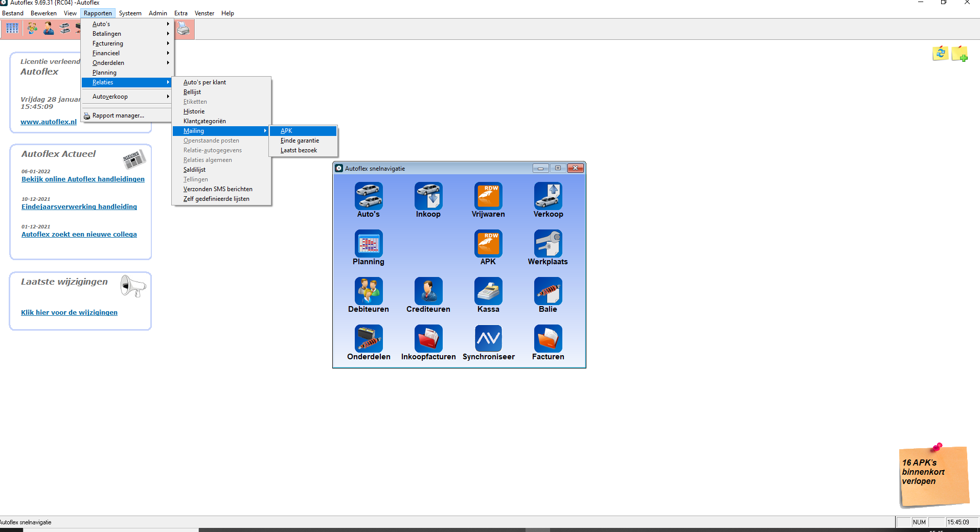Open Eindejaarsverwerking handleiding link
Screen dimensions: 980x532
point(79,207)
